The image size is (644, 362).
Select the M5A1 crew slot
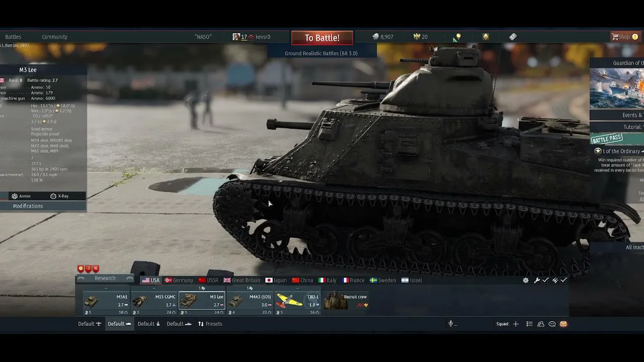[x=106, y=303]
